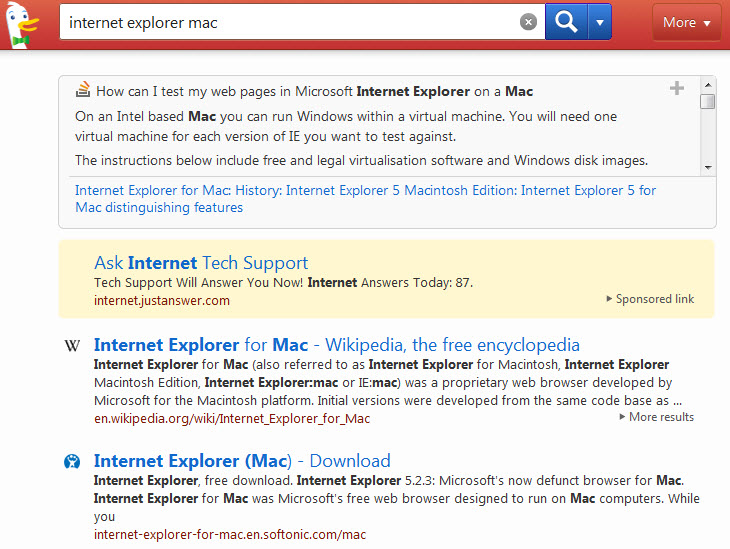The height and width of the screenshot is (549, 730).
Task: Clear the search box with X icon
Action: [x=528, y=22]
